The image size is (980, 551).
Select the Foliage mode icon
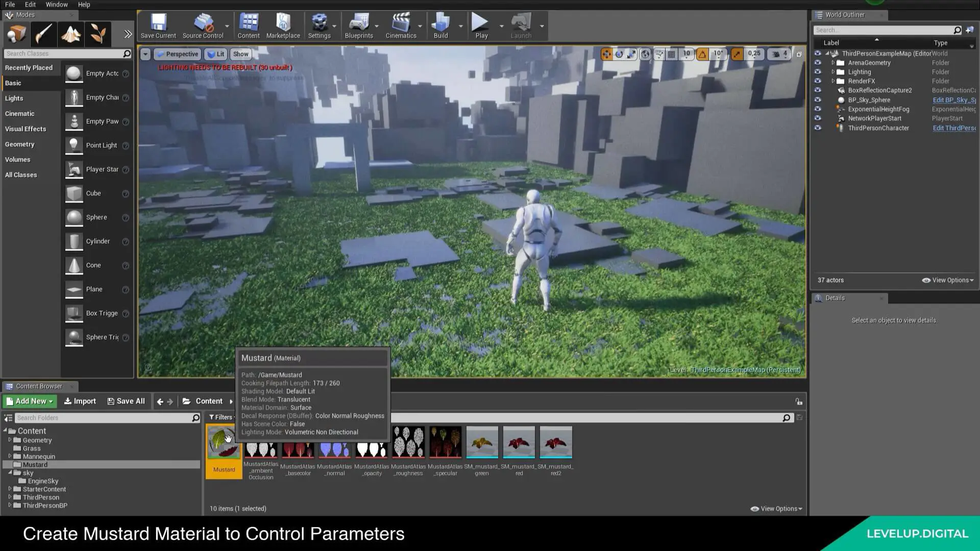[97, 35]
